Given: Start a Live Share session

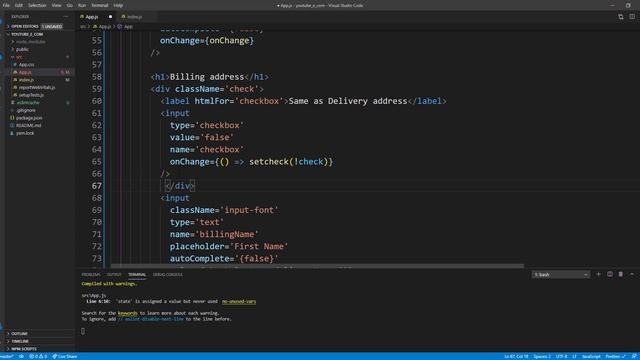Looking at the screenshot, I should click(x=65, y=356).
